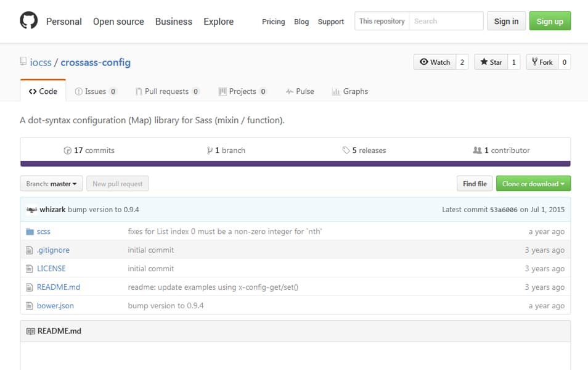The height and width of the screenshot is (370, 588).
Task: View the 1 branch link
Action: click(x=226, y=150)
